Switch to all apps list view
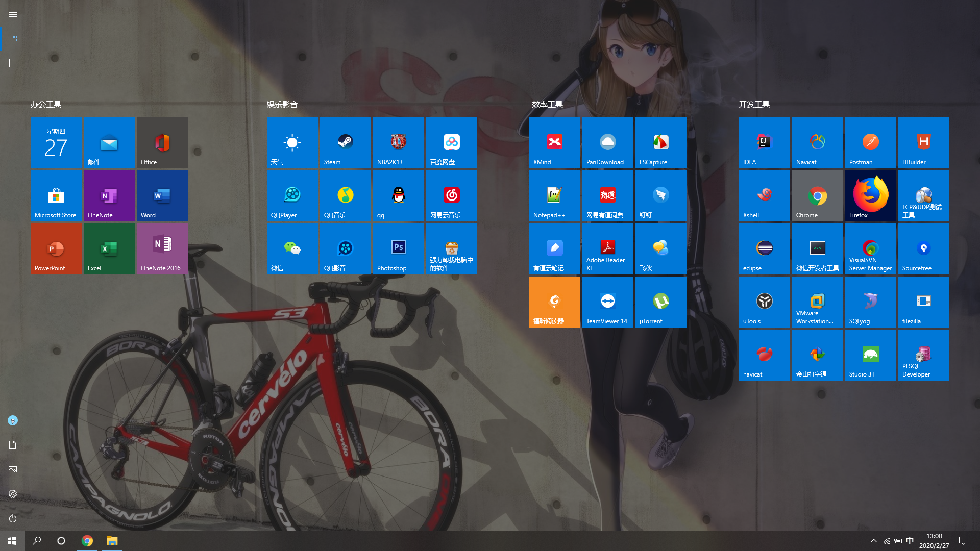Viewport: 980px width, 551px height. tap(13, 63)
